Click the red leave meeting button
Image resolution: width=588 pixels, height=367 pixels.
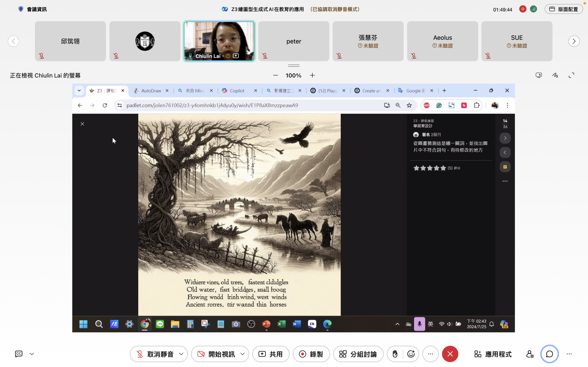point(450,354)
